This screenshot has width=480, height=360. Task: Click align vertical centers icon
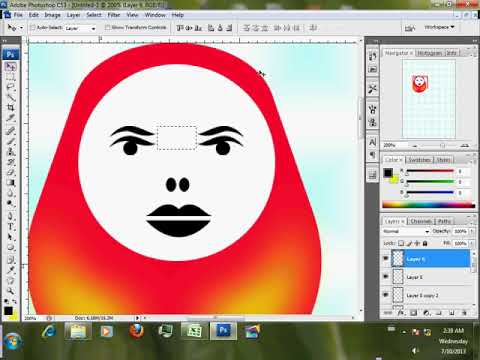tap(189, 28)
